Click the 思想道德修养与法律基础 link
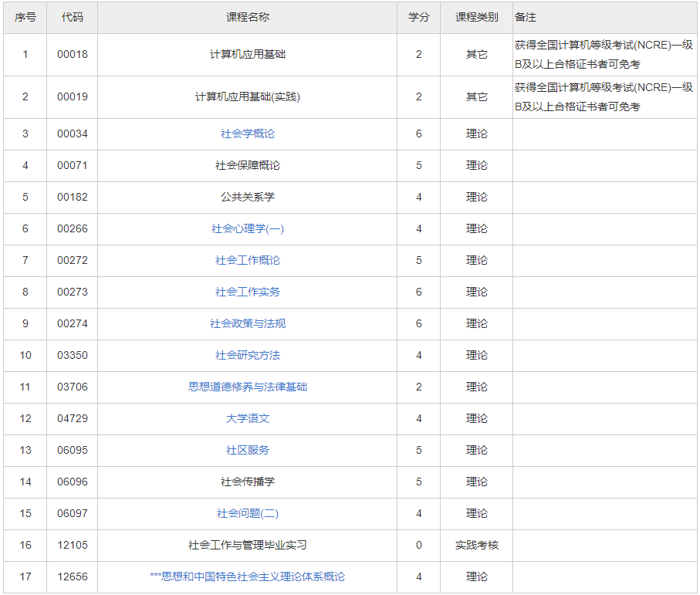 247,387
